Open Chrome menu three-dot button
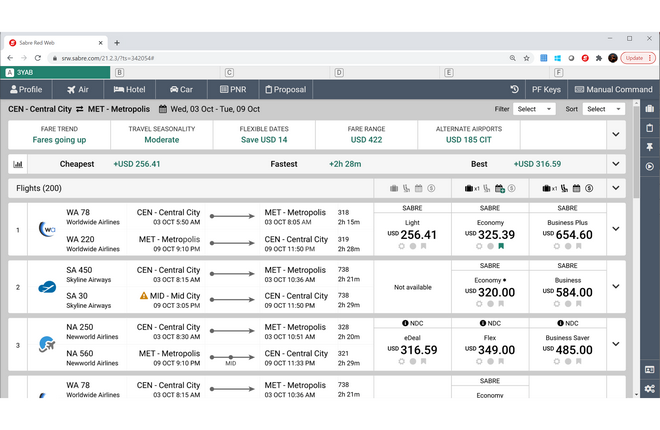This screenshot has width=660, height=430. click(650, 58)
